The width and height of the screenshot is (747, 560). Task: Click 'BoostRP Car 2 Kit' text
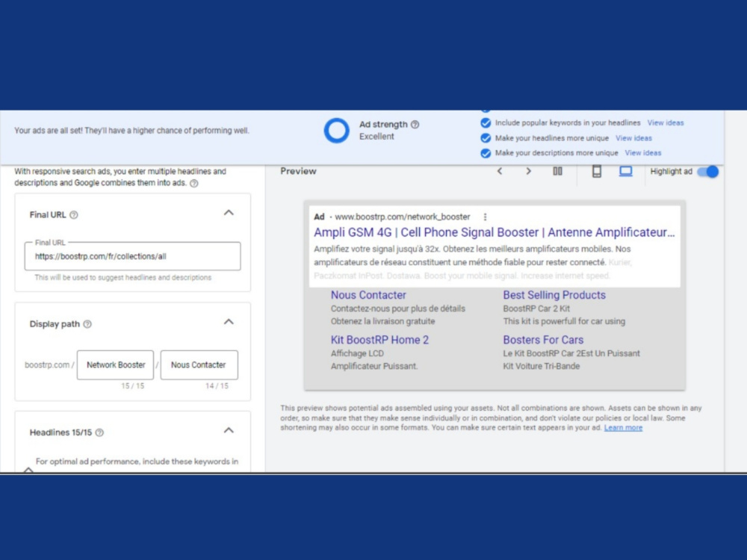click(536, 308)
